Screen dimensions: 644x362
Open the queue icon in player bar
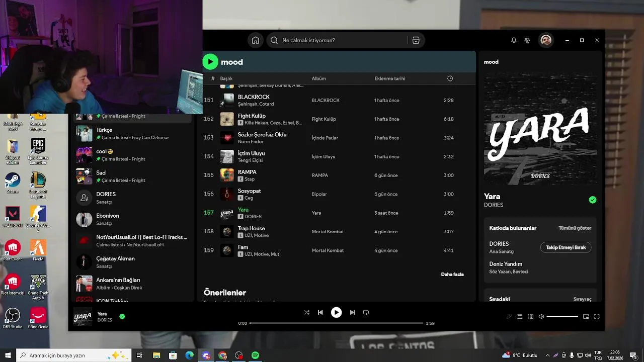[520, 316]
